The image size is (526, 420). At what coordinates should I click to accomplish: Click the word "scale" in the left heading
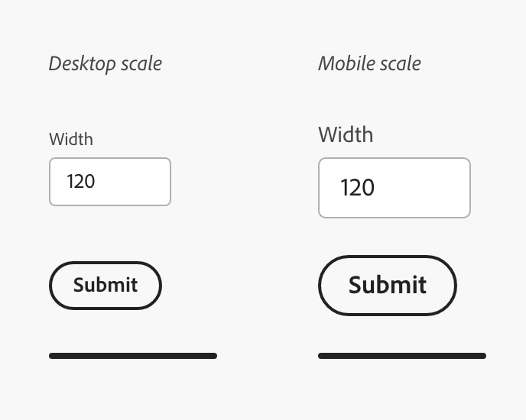pyautogui.click(x=141, y=63)
